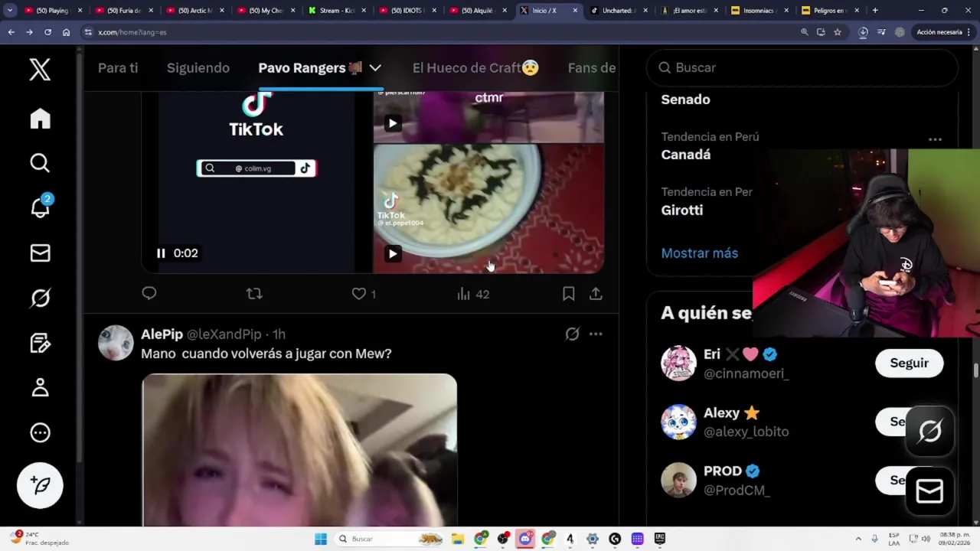Viewport: 980px width, 551px height.
Task: Open the Senado trend
Action: click(685, 99)
